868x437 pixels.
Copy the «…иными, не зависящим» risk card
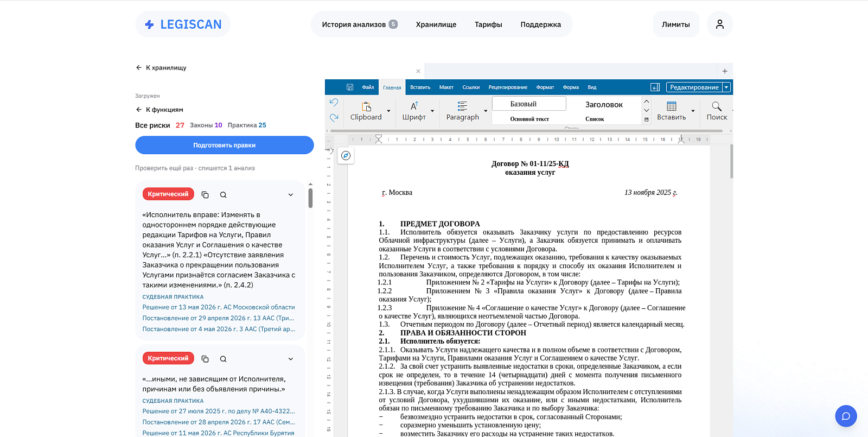click(x=205, y=359)
